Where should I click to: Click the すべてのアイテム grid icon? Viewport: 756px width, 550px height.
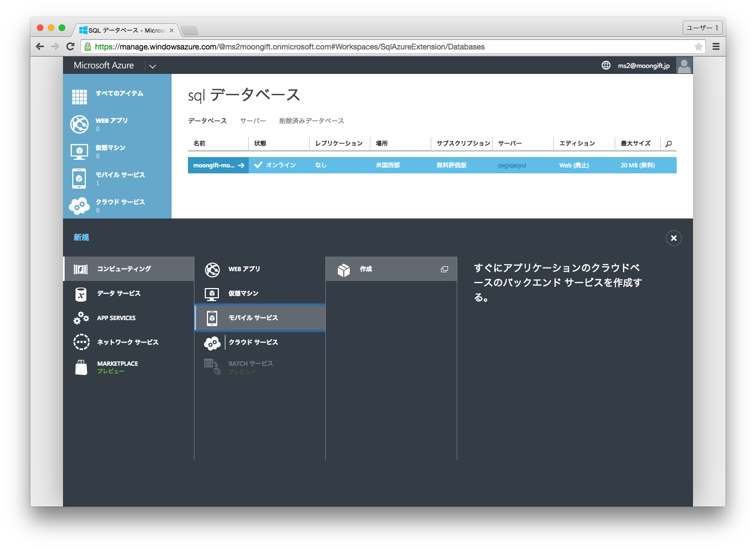click(x=79, y=97)
